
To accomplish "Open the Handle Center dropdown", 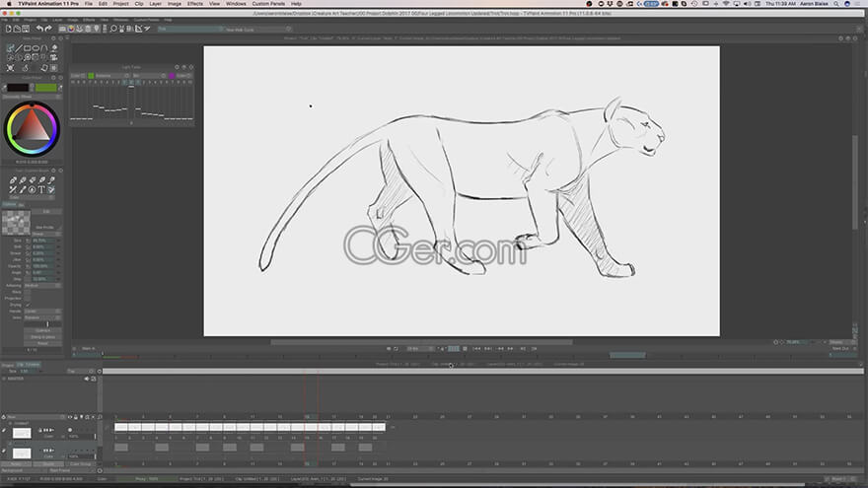I will coord(42,312).
